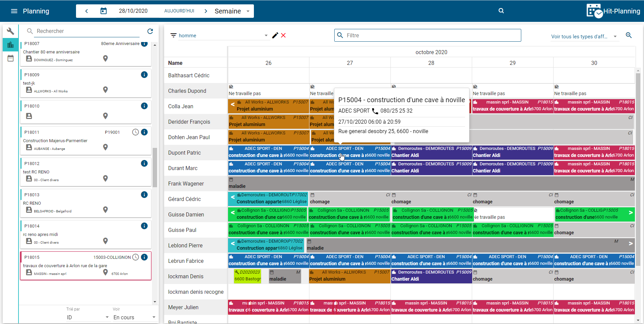Image resolution: width=644 pixels, height=324 pixels.
Task: Open search from the top blue bar
Action: click(501, 10)
